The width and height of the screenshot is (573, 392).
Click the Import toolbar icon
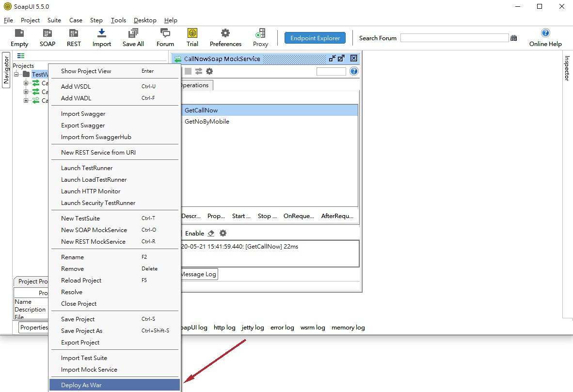pos(102,33)
